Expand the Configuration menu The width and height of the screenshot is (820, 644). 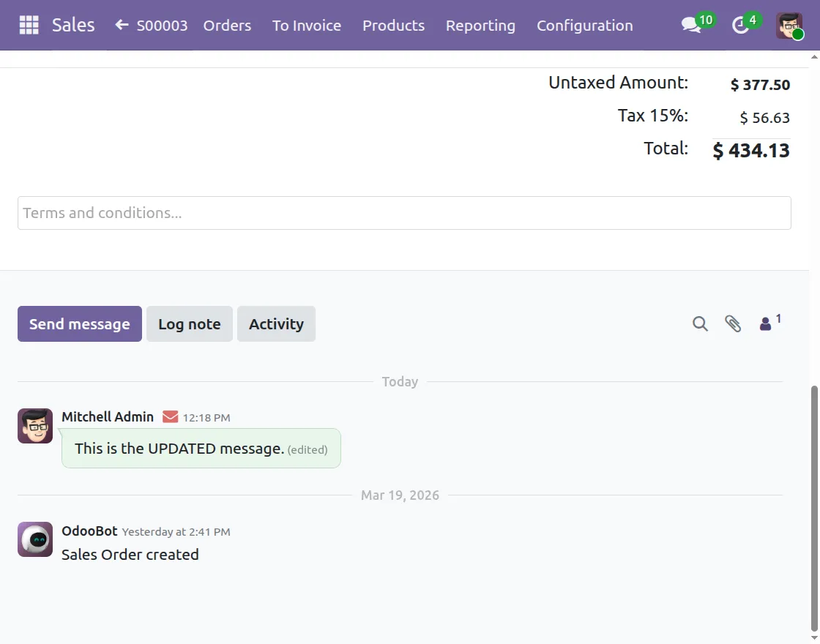[x=584, y=26]
